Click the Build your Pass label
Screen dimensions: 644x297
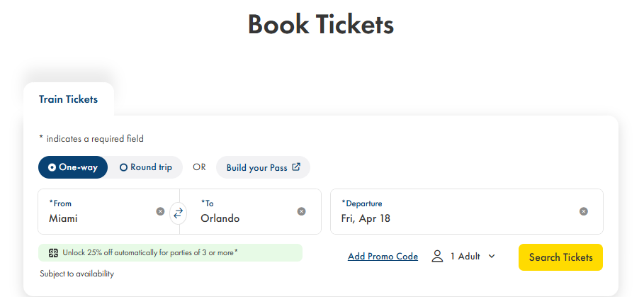tap(256, 168)
